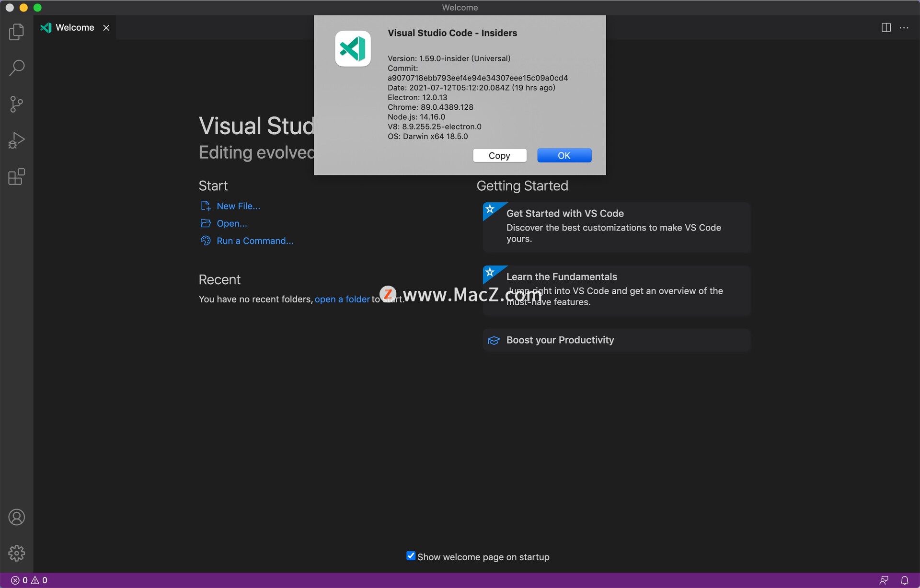The height and width of the screenshot is (588, 920).
Task: Click the New File page icon
Action: (206, 206)
